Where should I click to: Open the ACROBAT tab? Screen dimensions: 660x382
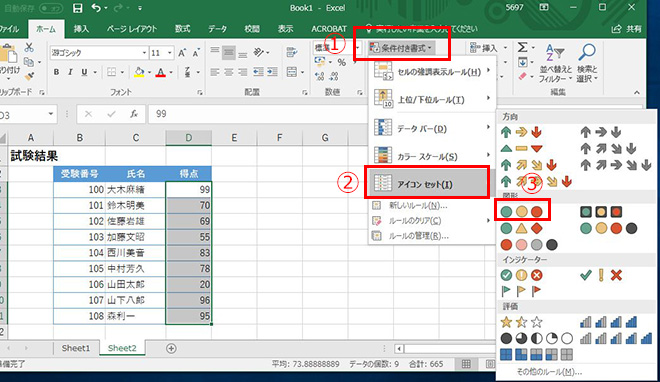329,29
